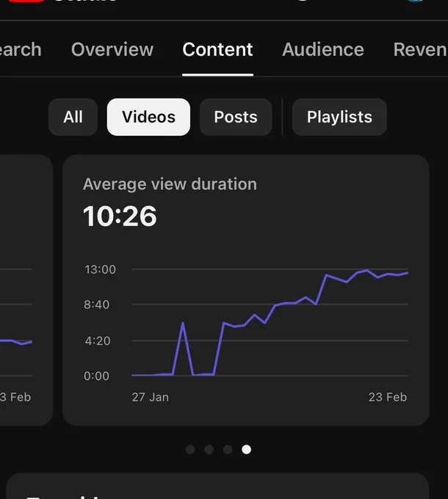
Task: Click the 8:40 axis label
Action: tap(96, 305)
